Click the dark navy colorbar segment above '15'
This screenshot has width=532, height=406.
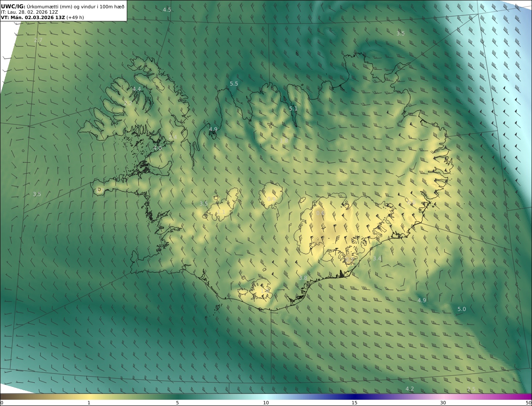[x=355, y=396]
